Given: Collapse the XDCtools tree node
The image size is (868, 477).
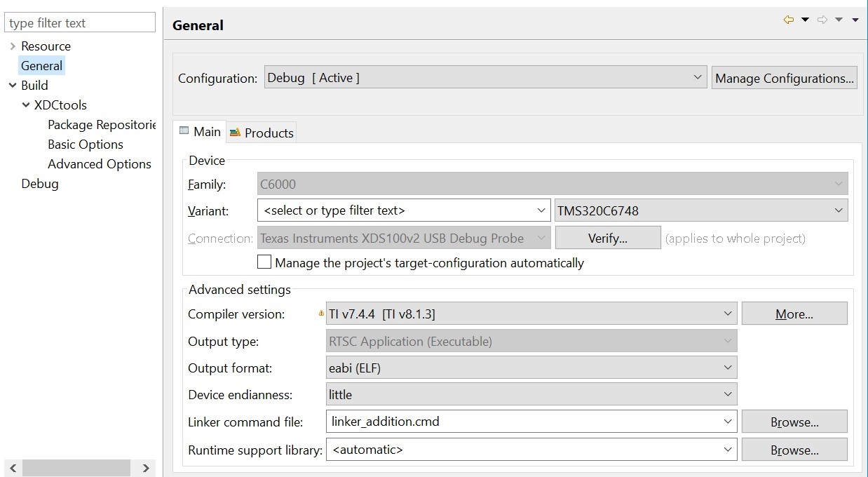Looking at the screenshot, I should [26, 105].
